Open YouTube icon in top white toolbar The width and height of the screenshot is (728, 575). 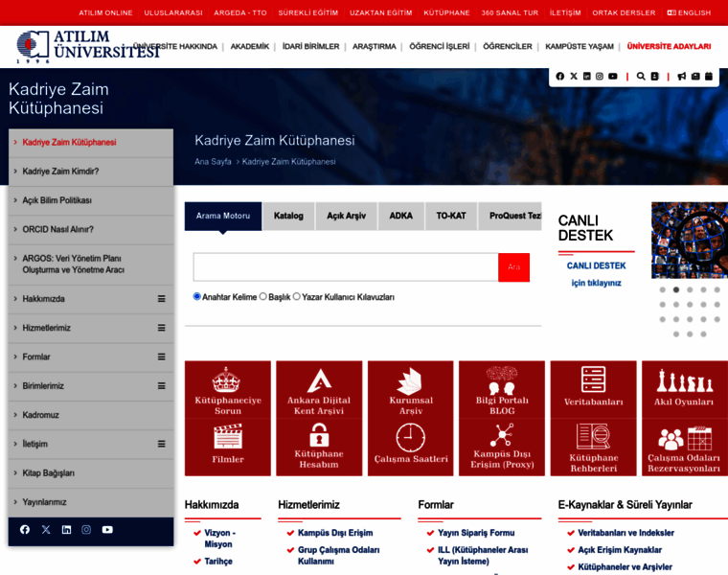click(x=613, y=76)
